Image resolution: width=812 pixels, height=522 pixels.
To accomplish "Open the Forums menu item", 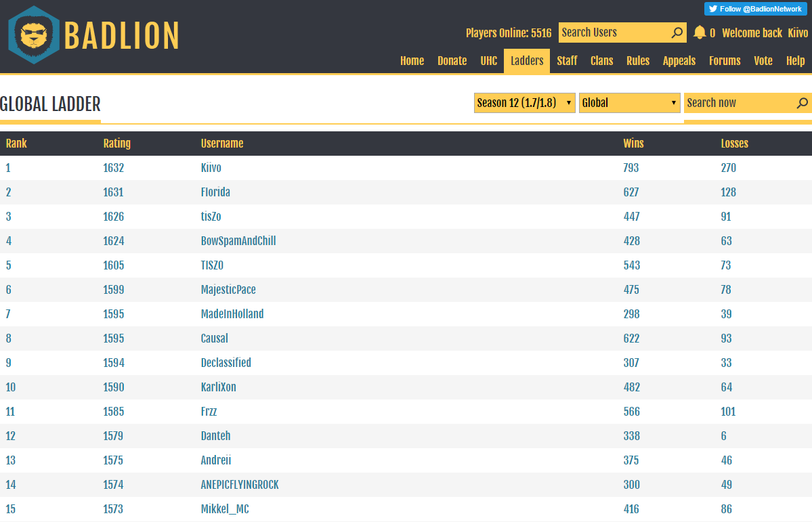I will [725, 60].
